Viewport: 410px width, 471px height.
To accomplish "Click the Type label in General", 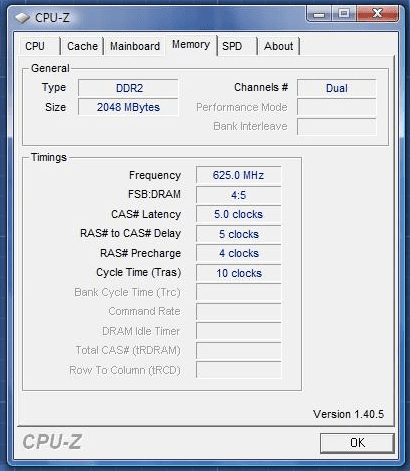I will tap(54, 88).
